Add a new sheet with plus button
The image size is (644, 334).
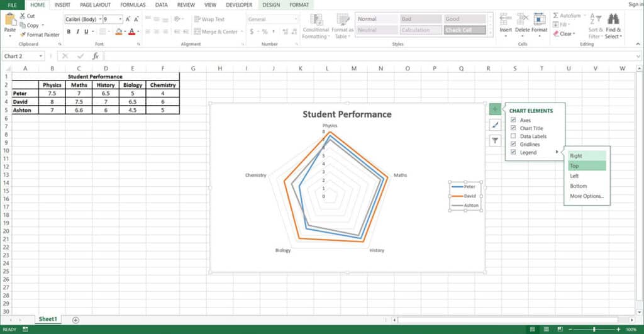click(75, 320)
